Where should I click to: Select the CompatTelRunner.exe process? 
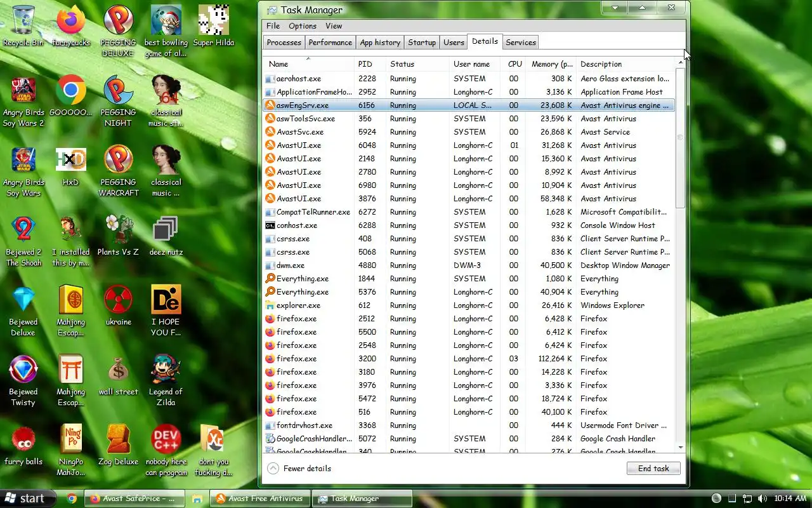click(x=469, y=212)
